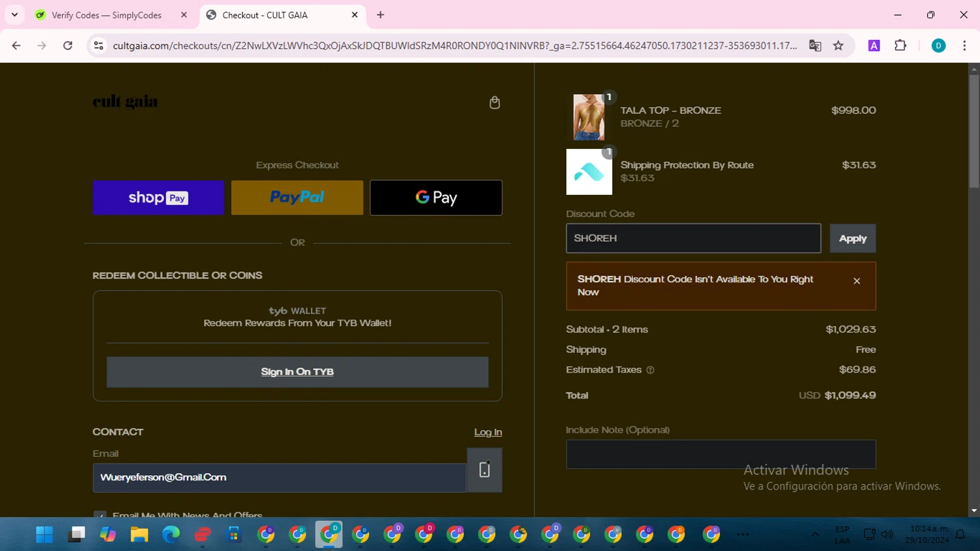Open volume control in system tray

pyautogui.click(x=887, y=535)
